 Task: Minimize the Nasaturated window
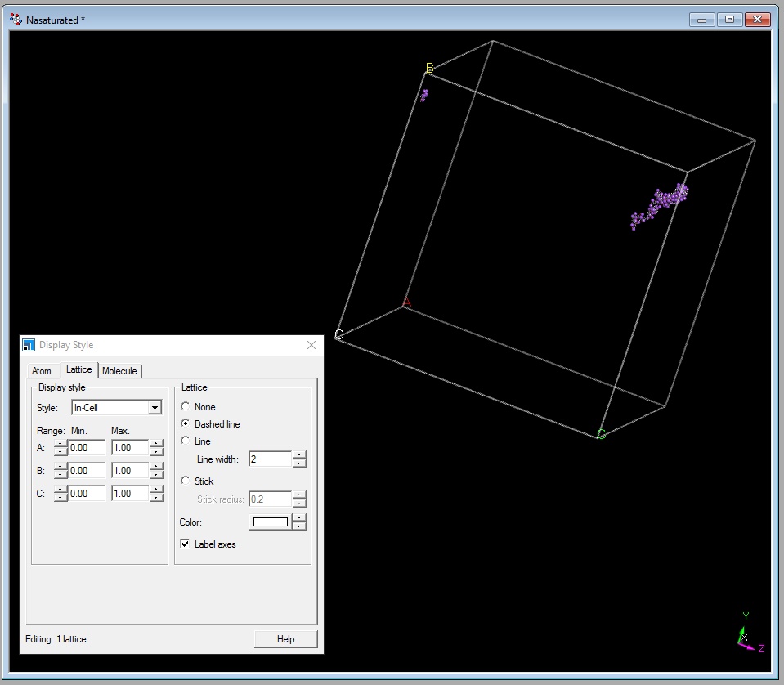tap(701, 20)
